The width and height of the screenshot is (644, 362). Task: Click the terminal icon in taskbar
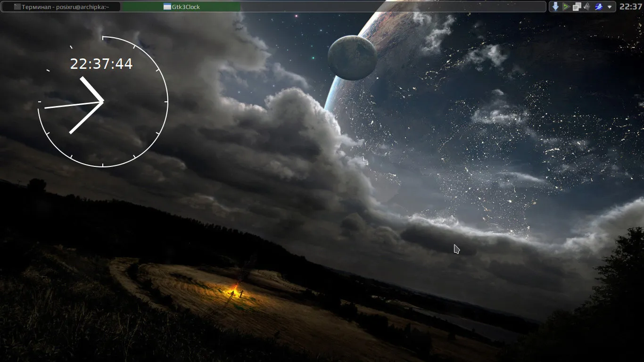[17, 7]
